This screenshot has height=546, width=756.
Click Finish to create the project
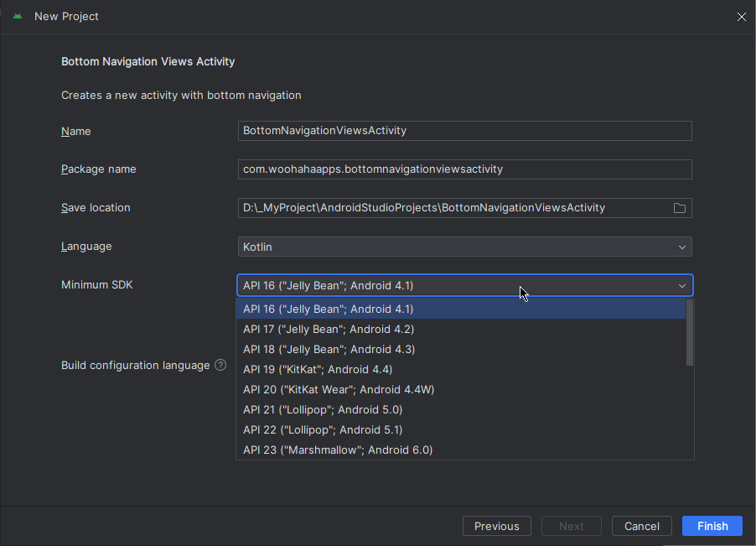(712, 526)
